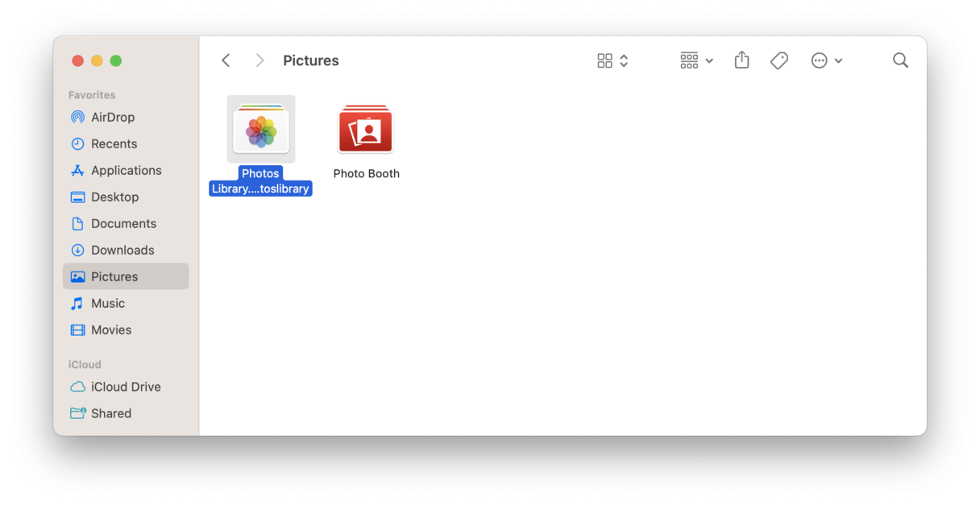Click the Share button in toolbar
980x506 pixels.
point(741,60)
